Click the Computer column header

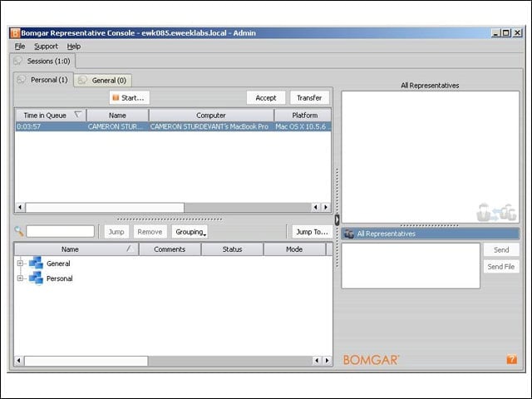pyautogui.click(x=211, y=116)
